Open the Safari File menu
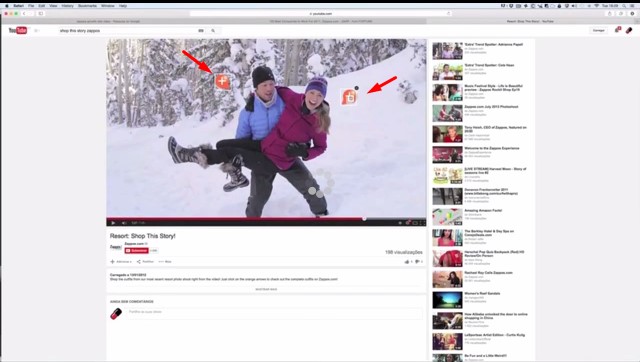Screen dimensions: 640x362 (x=31, y=6)
